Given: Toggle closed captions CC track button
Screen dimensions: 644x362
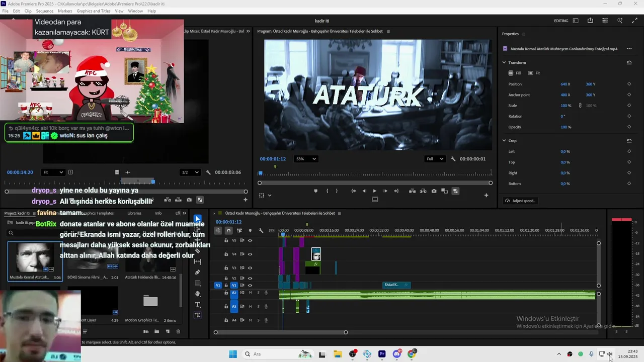Looking at the screenshot, I should tap(272, 231).
